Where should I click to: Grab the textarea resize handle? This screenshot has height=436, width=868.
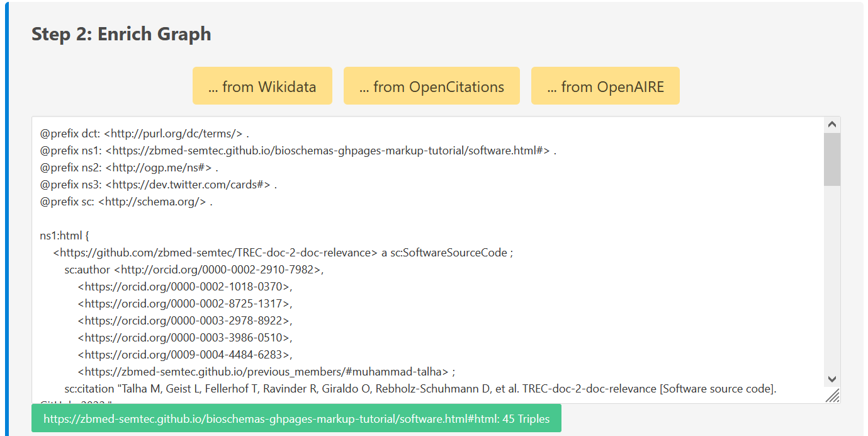pyautogui.click(x=833, y=395)
